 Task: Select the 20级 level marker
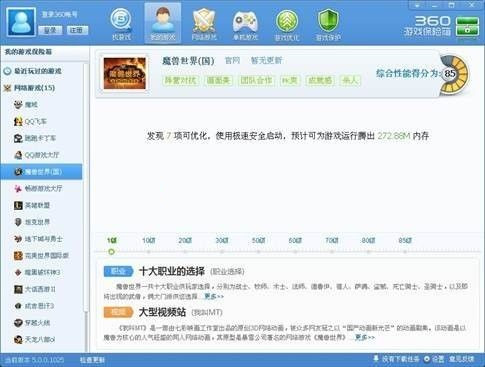pos(185,240)
